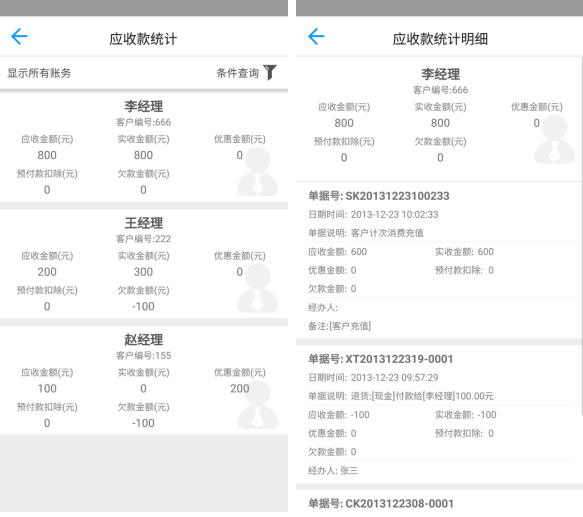The height and width of the screenshot is (517, 583).
Task: Open 赵经理 customer card
Action: [144, 380]
